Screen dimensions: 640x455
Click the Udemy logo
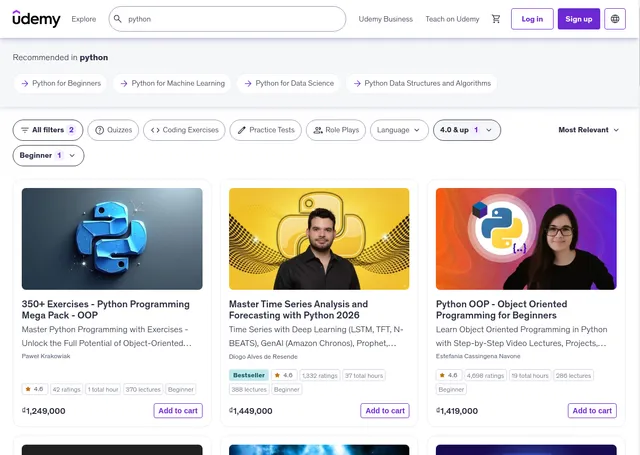(36, 19)
